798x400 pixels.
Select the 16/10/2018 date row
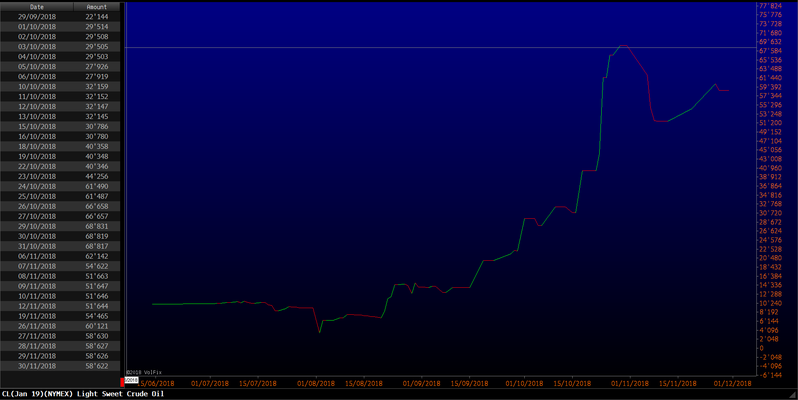[60, 136]
